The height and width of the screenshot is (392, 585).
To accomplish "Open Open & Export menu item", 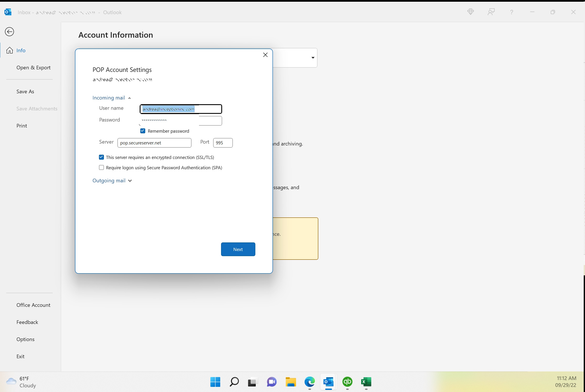I will pyautogui.click(x=33, y=67).
